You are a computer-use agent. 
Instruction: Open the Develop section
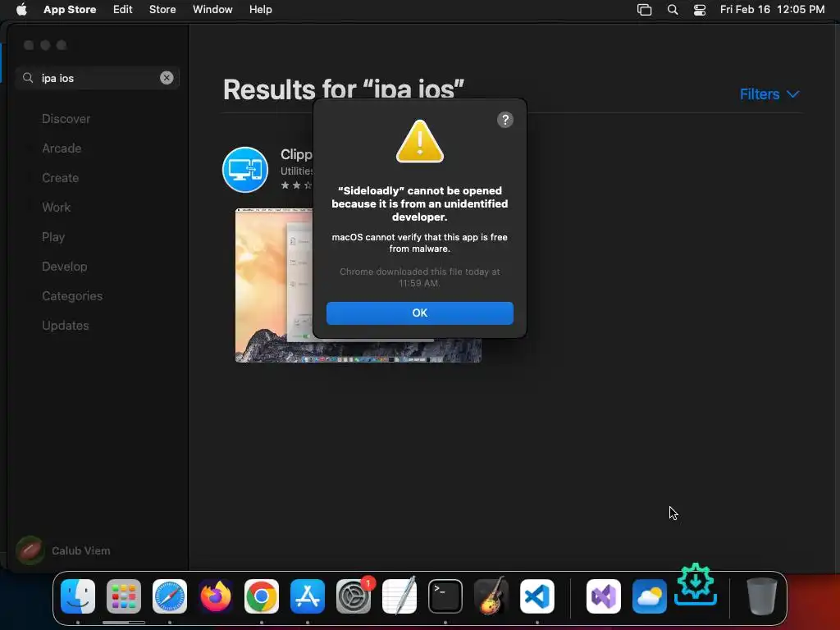point(64,267)
